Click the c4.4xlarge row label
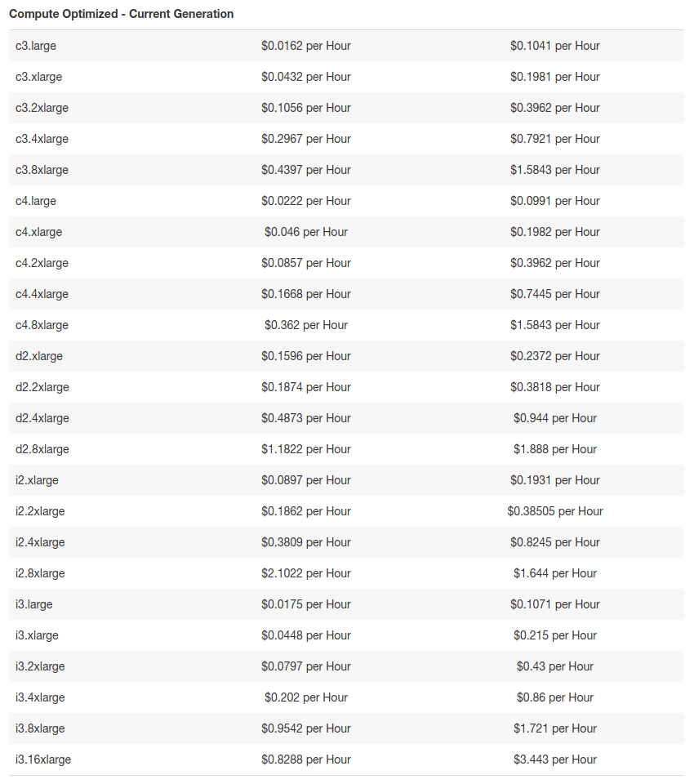This screenshot has width=694, height=784. 42,294
